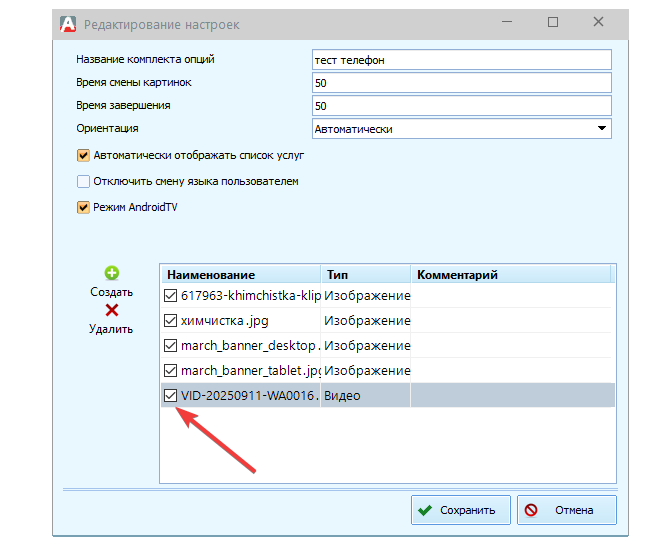
Task: Click the red X Delete icon
Action: pos(111,310)
